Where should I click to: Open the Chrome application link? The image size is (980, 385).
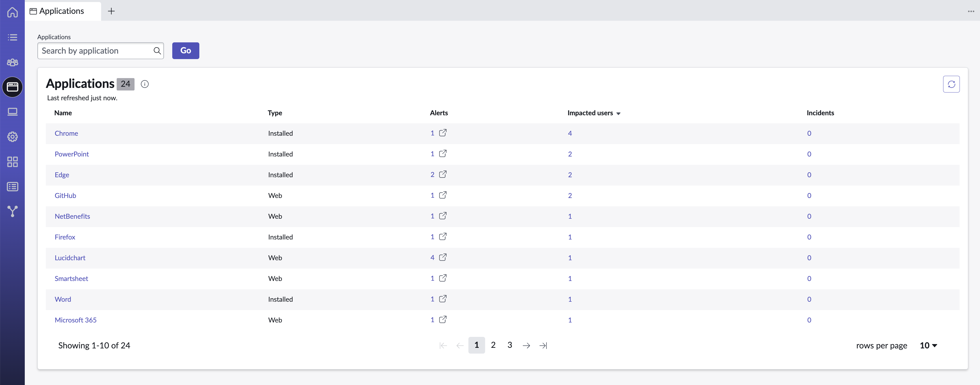pos(66,133)
